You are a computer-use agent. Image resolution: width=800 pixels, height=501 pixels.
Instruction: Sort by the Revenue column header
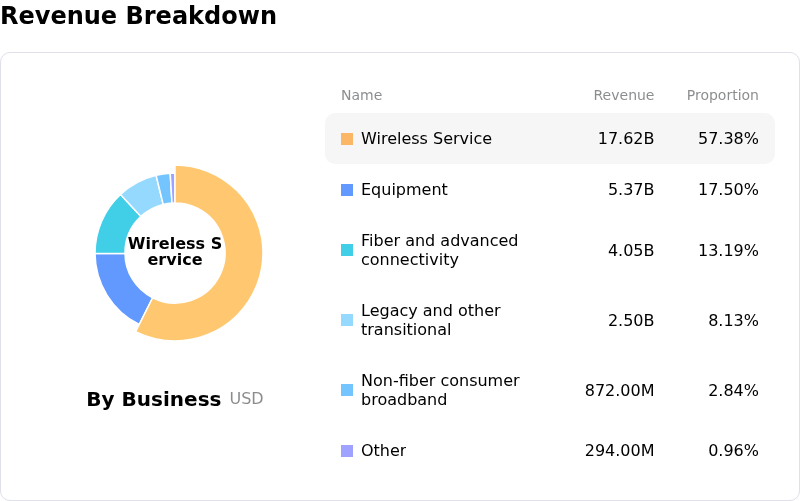[623, 96]
